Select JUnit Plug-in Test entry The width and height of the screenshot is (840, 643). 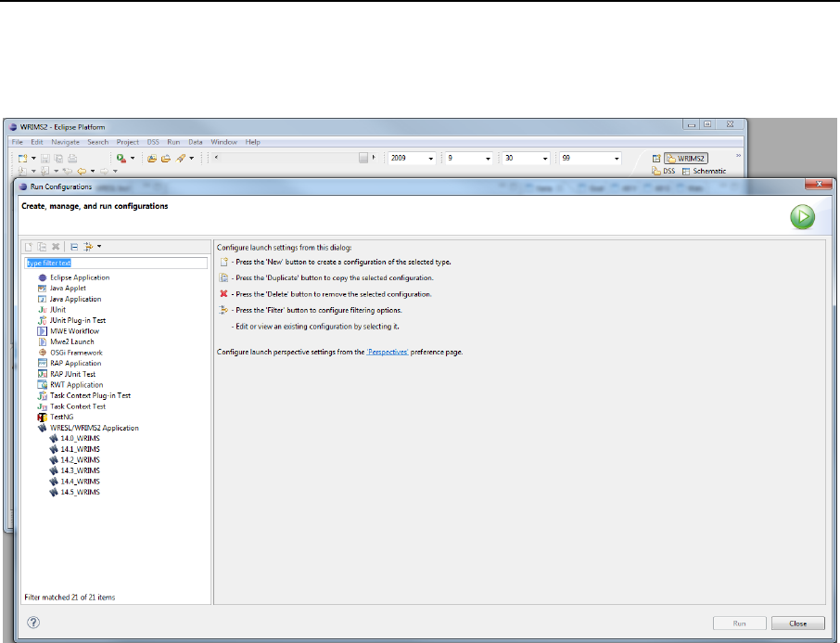coord(71,321)
